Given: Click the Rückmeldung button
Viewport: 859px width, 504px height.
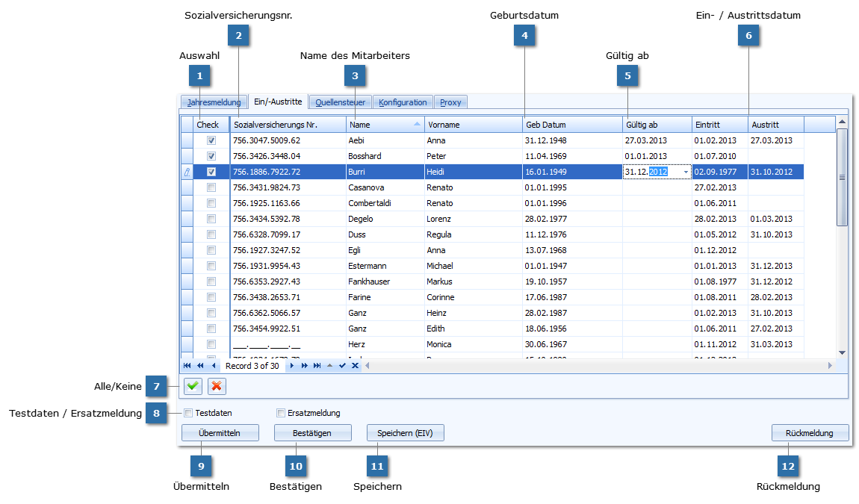Looking at the screenshot, I should pyautogui.click(x=810, y=433).
